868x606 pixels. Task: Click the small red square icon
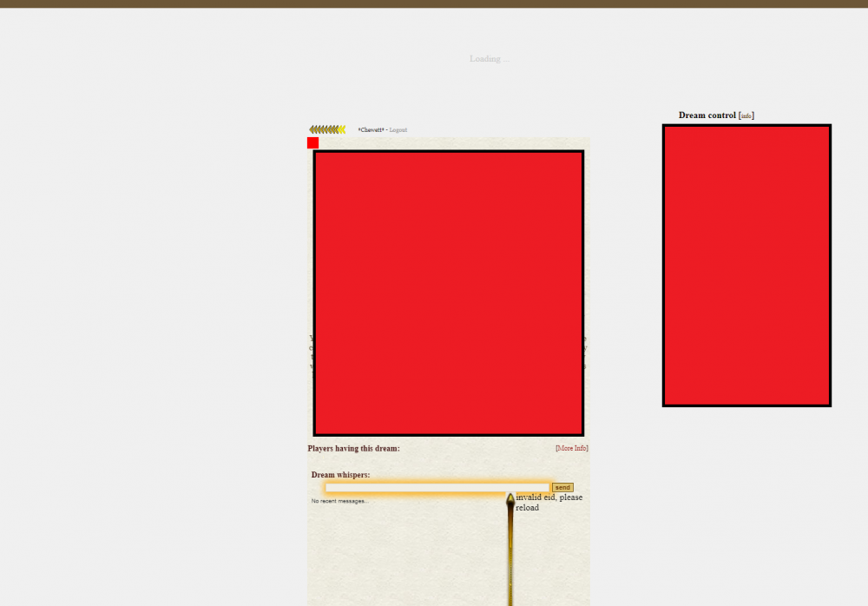[312, 142]
